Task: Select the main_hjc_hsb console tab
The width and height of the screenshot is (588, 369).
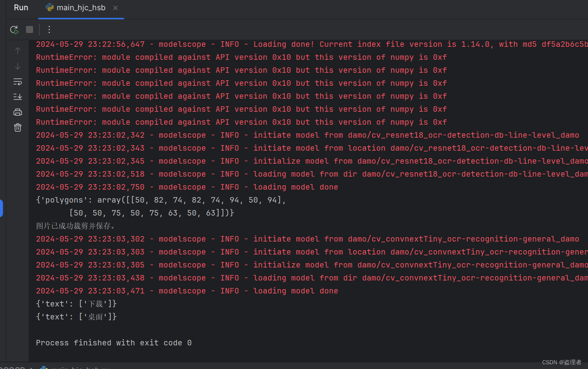Action: tap(81, 7)
